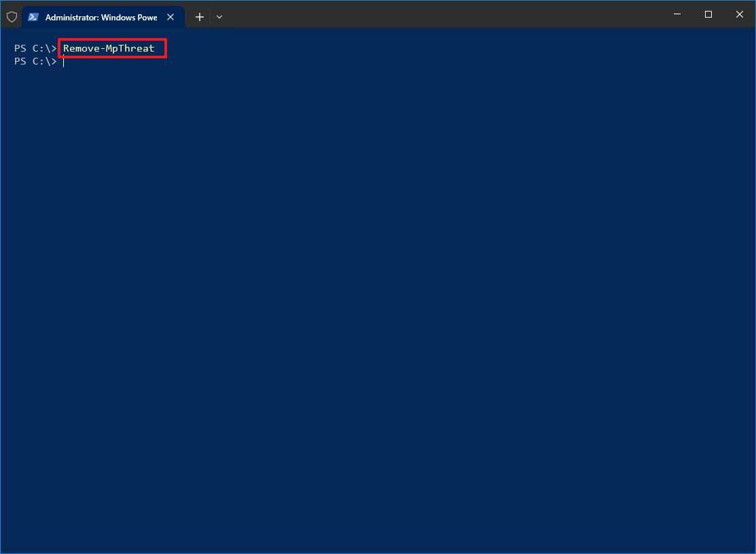Minimize the Windows Terminal window
This screenshot has width=756, height=554.
pyautogui.click(x=677, y=14)
